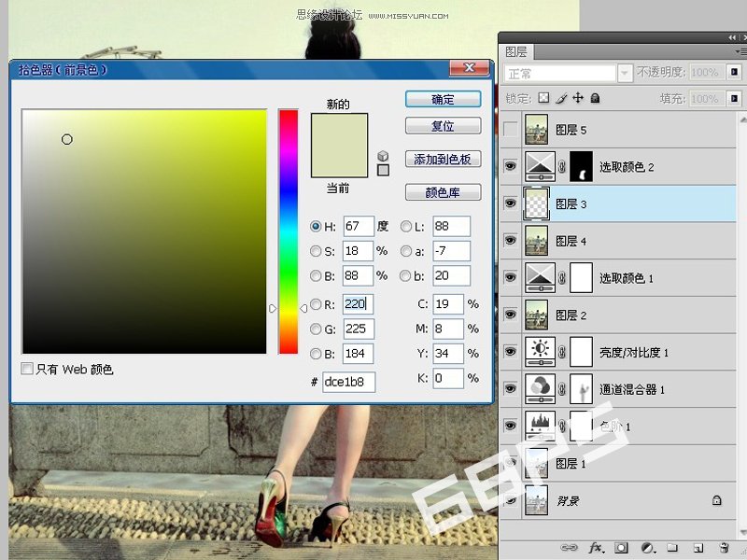Select the L lightness radio button
Viewport: 747px width, 560px height.
pyautogui.click(x=406, y=226)
